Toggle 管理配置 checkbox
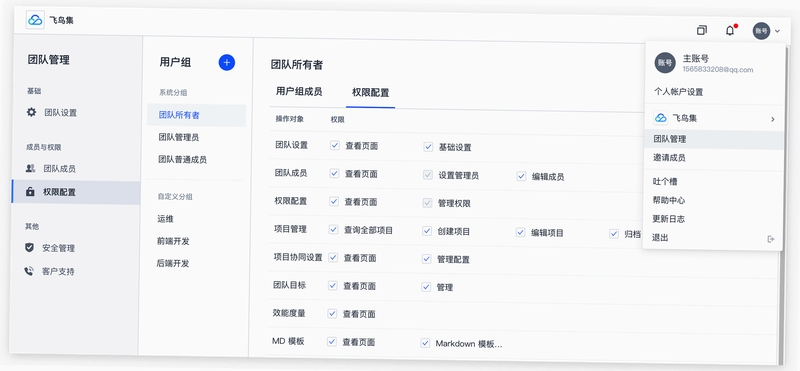Image resolution: width=800 pixels, height=371 pixels. tap(427, 259)
